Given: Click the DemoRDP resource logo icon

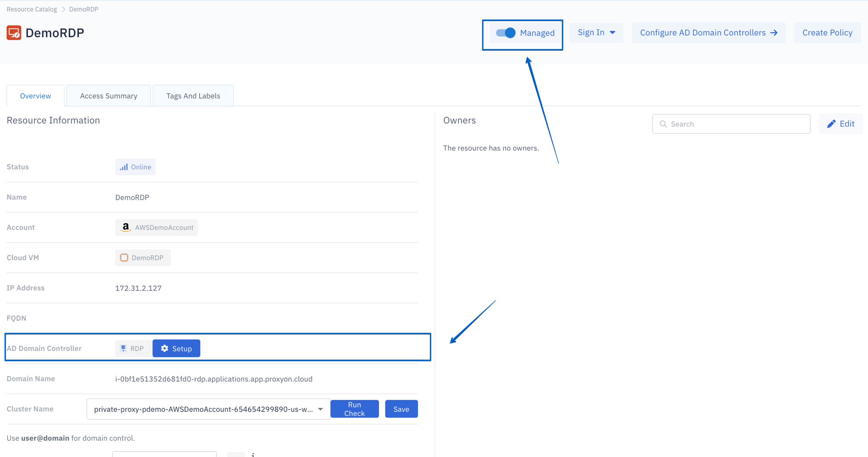Looking at the screenshot, I should (14, 33).
